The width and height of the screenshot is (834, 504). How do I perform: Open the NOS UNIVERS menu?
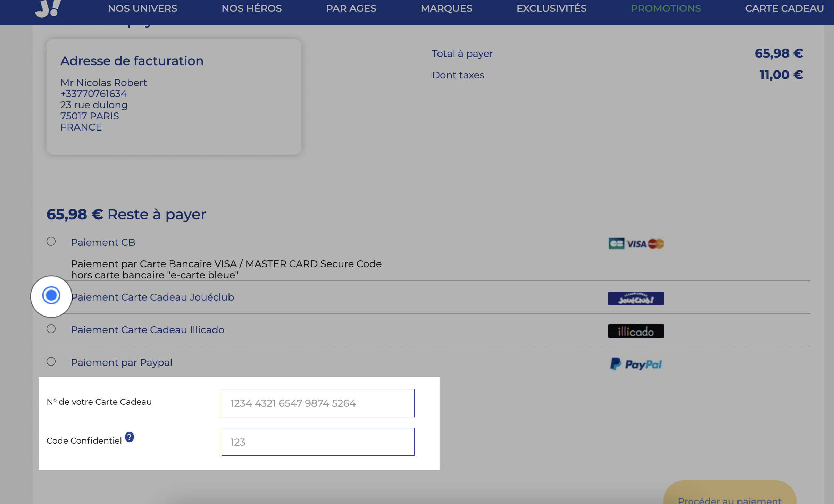(142, 8)
